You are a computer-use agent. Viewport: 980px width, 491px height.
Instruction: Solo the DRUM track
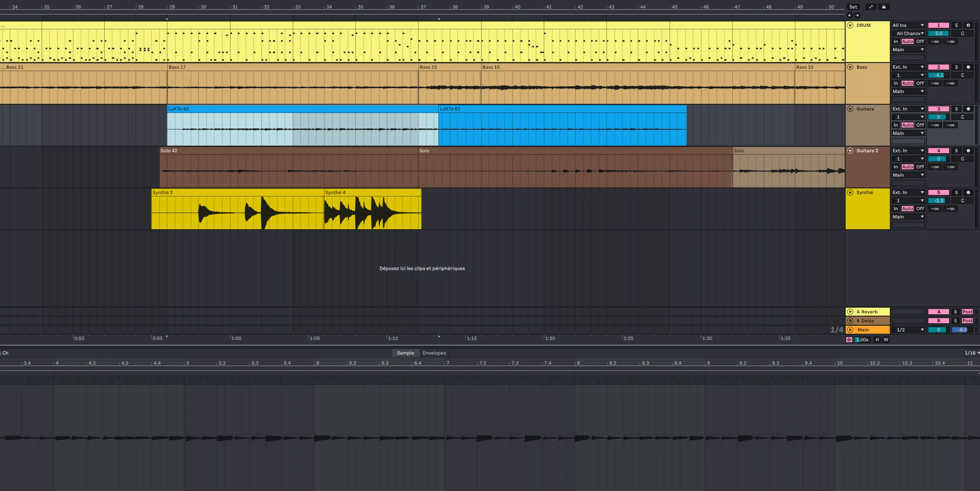[956, 25]
